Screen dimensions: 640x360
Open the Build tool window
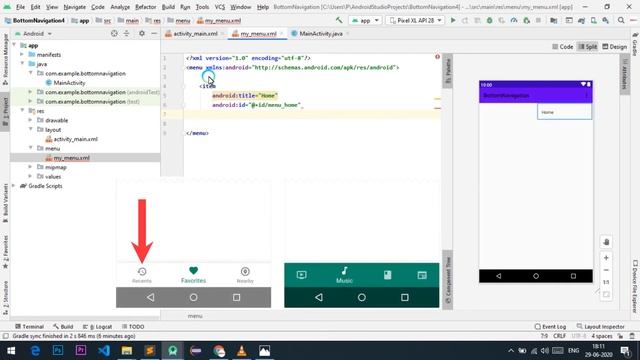pos(63,327)
